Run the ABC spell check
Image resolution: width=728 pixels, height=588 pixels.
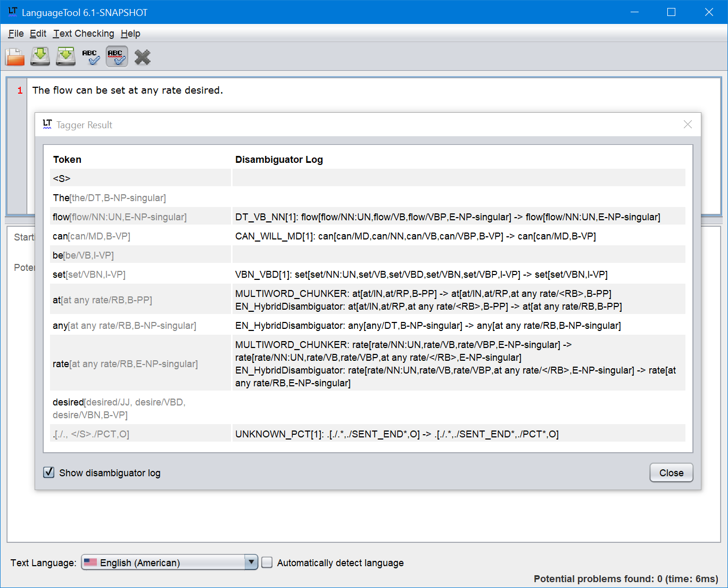click(x=91, y=56)
